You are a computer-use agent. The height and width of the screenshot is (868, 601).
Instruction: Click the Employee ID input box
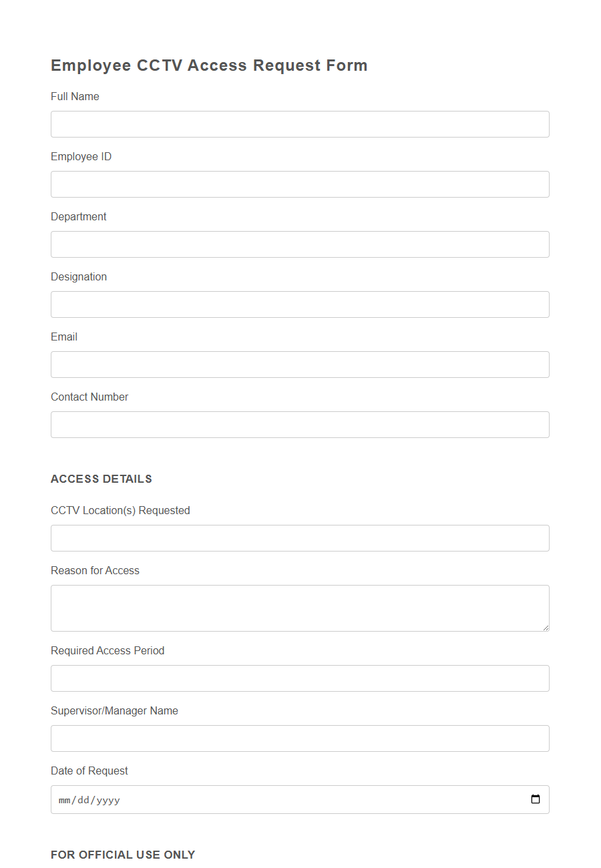click(x=300, y=184)
